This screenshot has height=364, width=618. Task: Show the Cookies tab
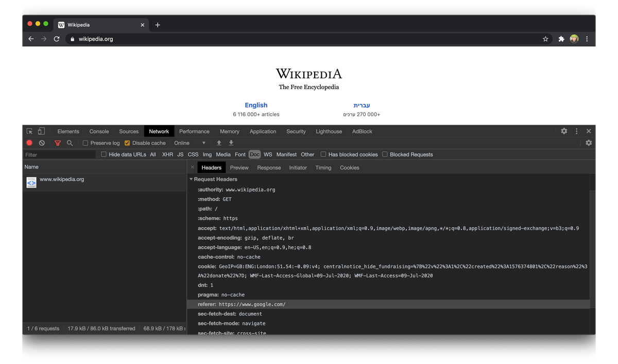pos(350,168)
